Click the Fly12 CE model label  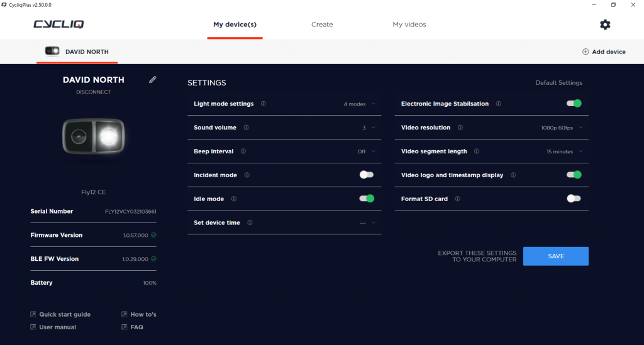tap(93, 192)
